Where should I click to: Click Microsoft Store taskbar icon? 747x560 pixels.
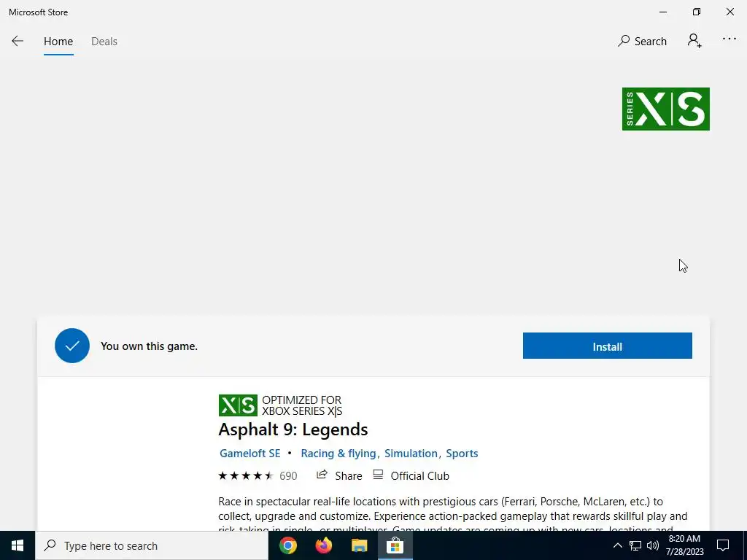tap(395, 545)
